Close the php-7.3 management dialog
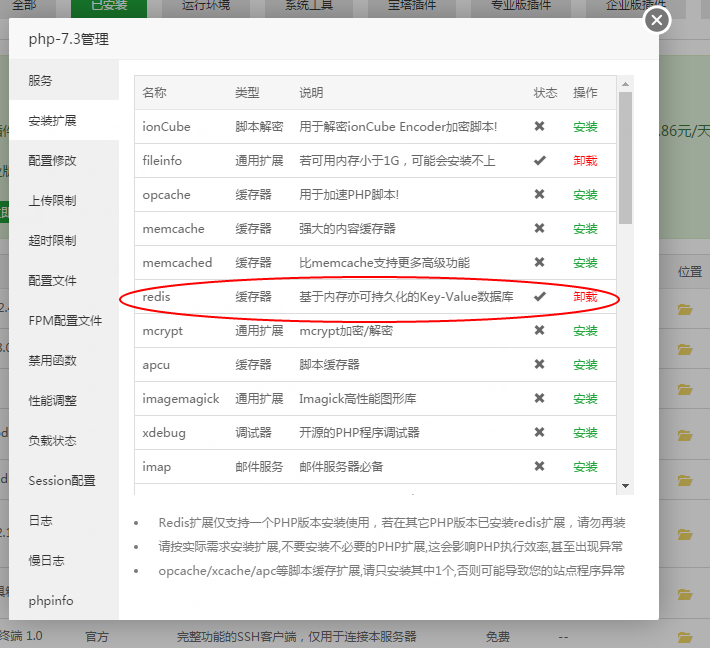The width and height of the screenshot is (710, 648). pos(656,21)
